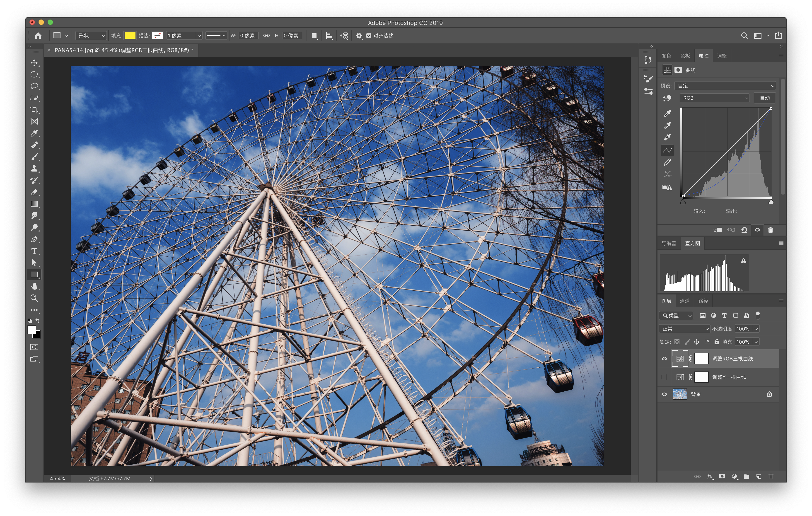The width and height of the screenshot is (812, 516).
Task: Select the Clone Stamp tool
Action: tap(34, 169)
